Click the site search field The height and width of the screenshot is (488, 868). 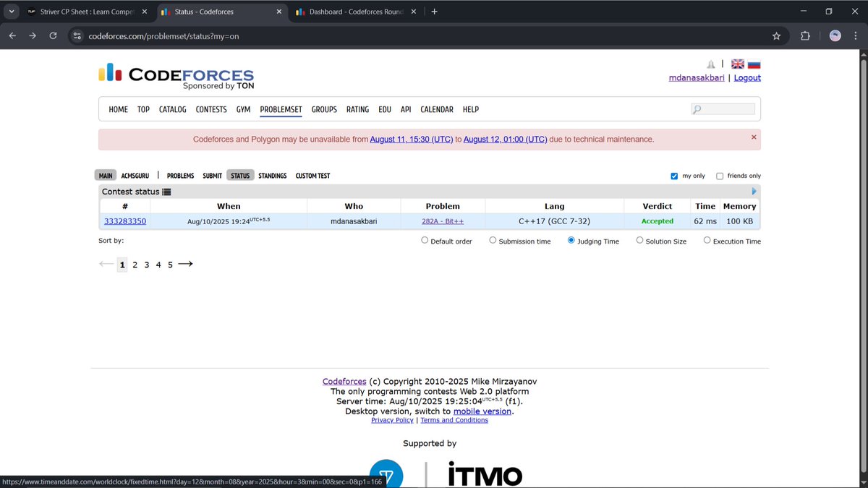[723, 109]
